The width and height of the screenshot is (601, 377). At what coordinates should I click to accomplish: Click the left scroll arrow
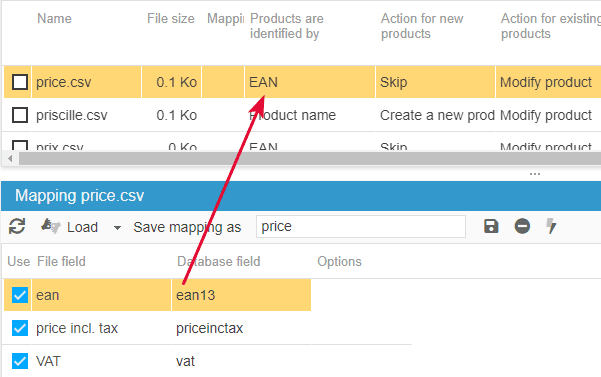[x=10, y=158]
